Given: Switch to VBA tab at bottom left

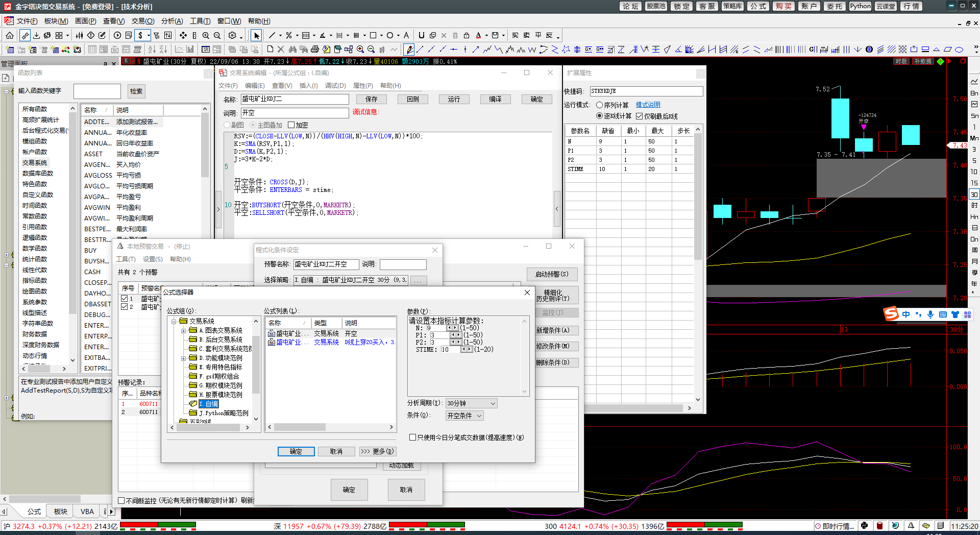Looking at the screenshot, I should pos(87,511).
